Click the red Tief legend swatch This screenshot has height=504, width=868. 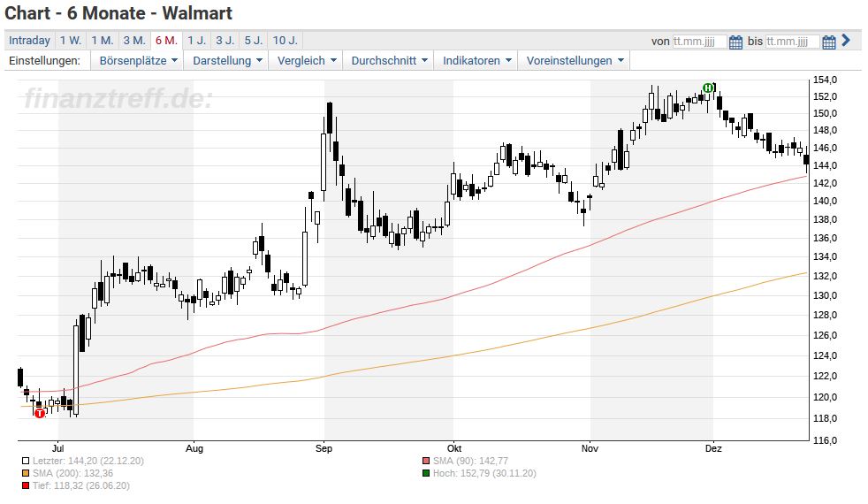(26, 486)
